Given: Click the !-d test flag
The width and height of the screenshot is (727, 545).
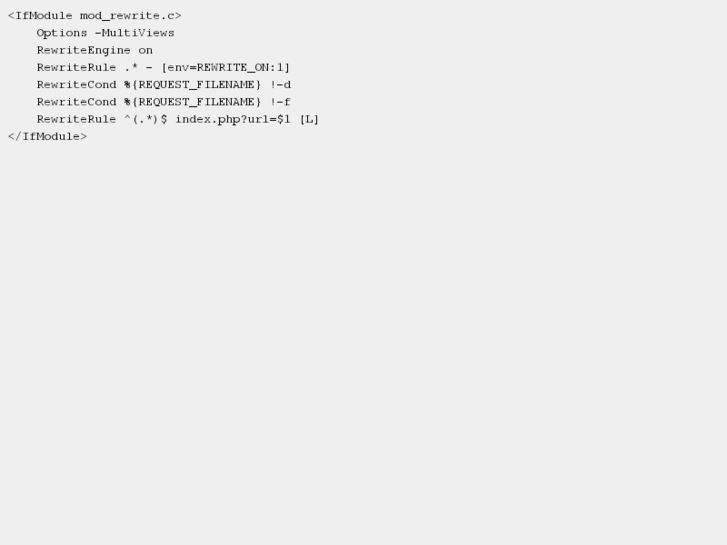Looking at the screenshot, I should coord(281,85).
